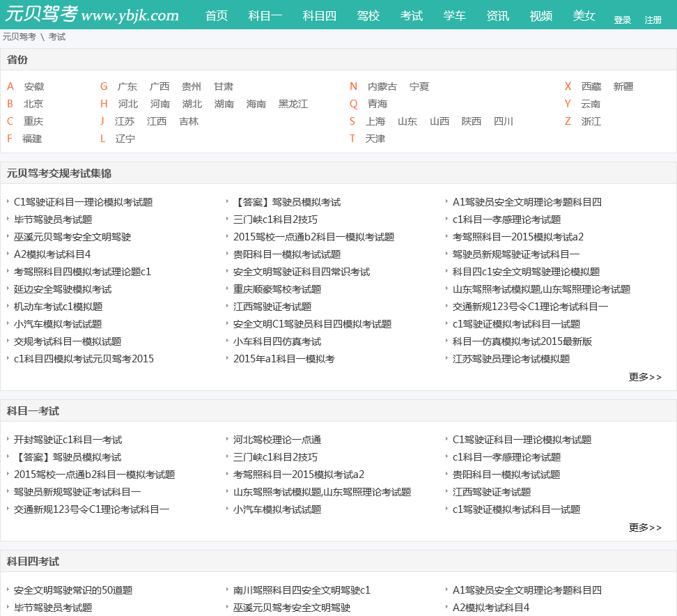Screen dimensions: 677x616
Task: Open the 美女 navigation item
Action: point(584,16)
